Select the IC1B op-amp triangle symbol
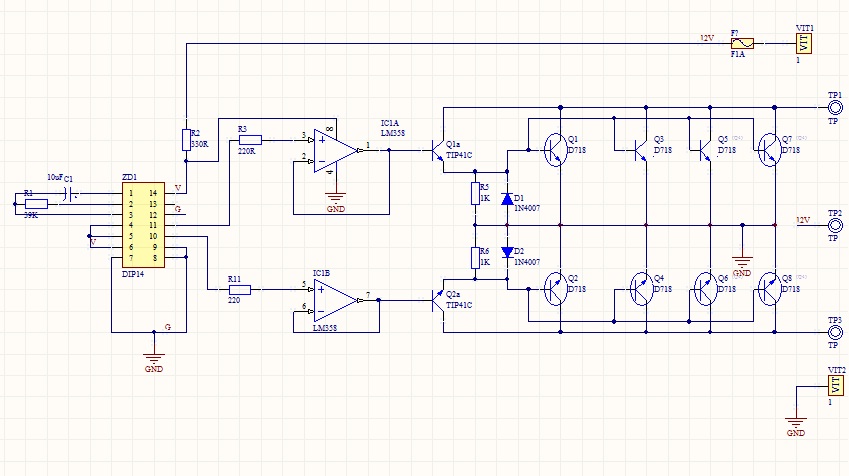 336,300
